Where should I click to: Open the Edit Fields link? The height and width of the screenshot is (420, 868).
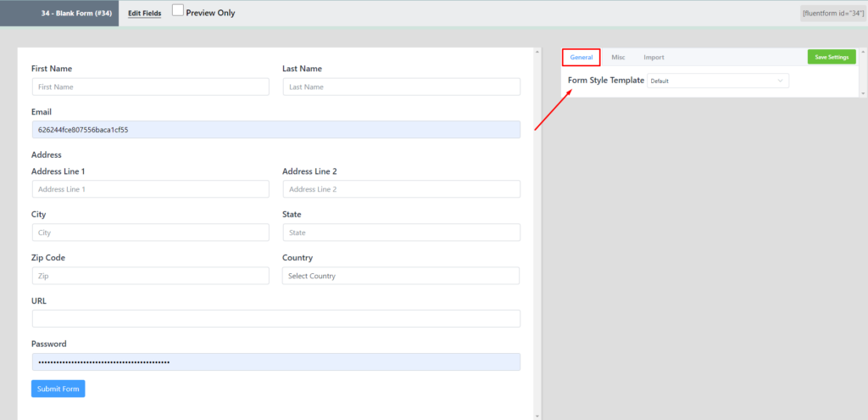pos(144,14)
